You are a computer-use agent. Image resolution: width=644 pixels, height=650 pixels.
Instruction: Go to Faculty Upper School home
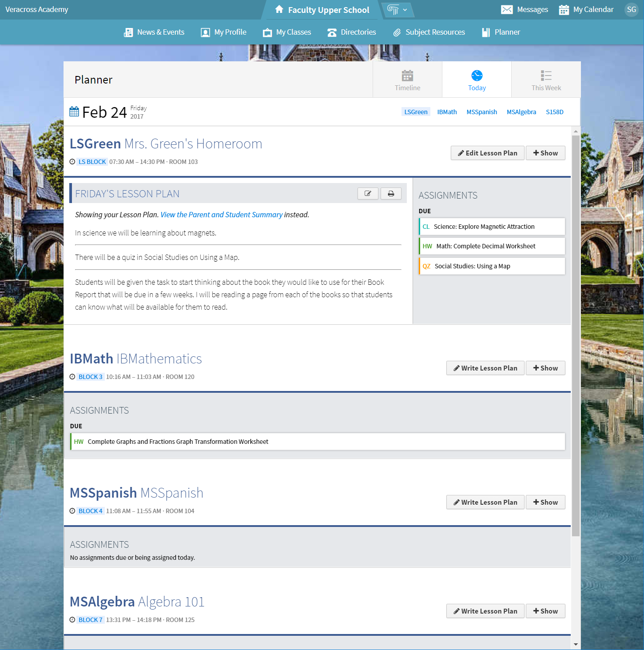coord(322,10)
